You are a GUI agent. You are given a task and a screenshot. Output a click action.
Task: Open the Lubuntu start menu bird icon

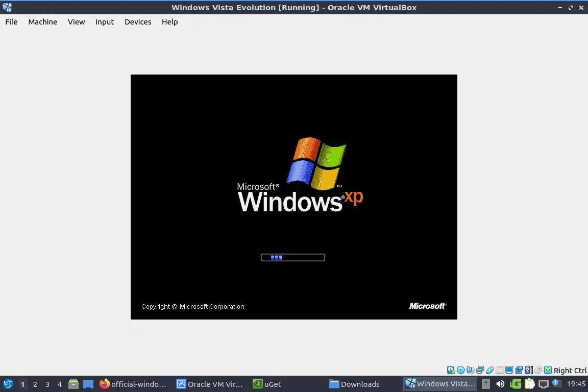(8, 384)
